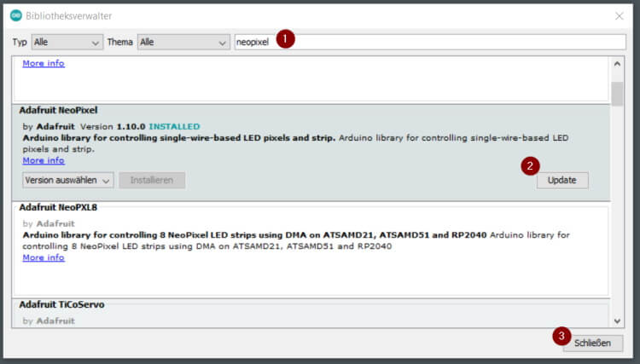Click the scrollbar down arrow
Viewport: 640px width, 364px height.
(617, 321)
